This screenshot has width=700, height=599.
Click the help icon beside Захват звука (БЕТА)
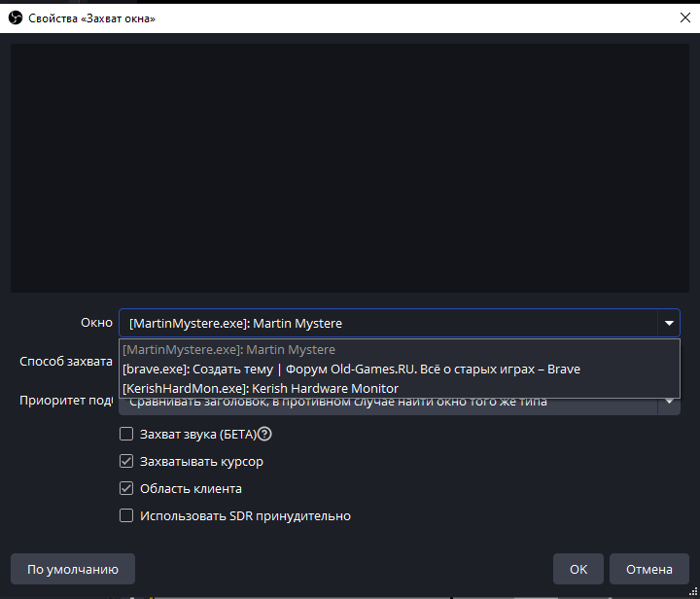coord(264,435)
